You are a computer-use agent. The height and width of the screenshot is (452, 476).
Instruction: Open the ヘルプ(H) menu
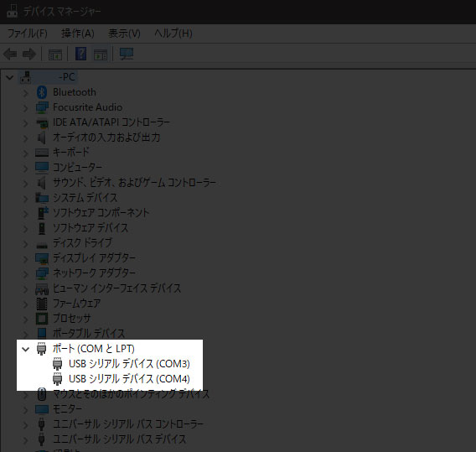click(173, 34)
